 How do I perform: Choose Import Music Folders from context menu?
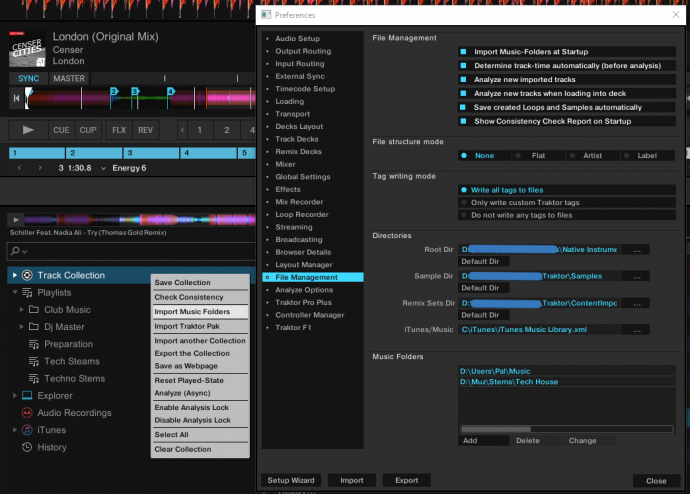200,311
